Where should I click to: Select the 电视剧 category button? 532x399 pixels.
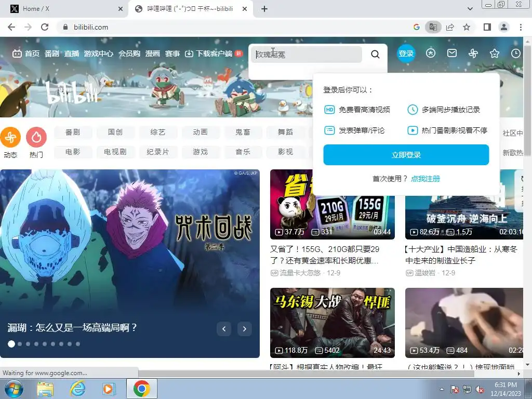click(x=115, y=152)
